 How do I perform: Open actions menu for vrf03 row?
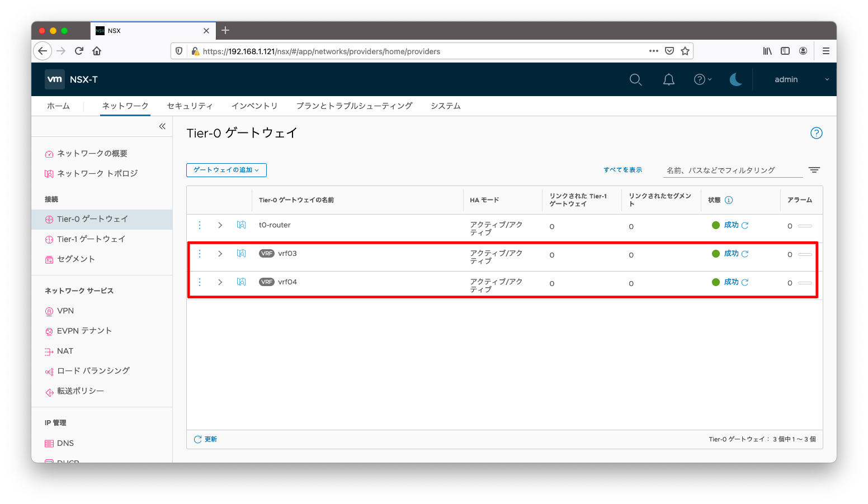[200, 254]
